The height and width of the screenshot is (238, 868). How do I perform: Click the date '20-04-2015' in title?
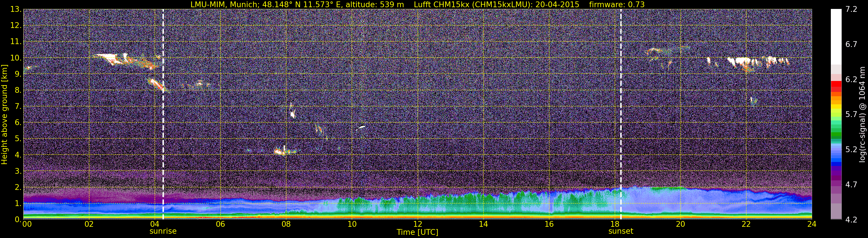click(557, 4)
